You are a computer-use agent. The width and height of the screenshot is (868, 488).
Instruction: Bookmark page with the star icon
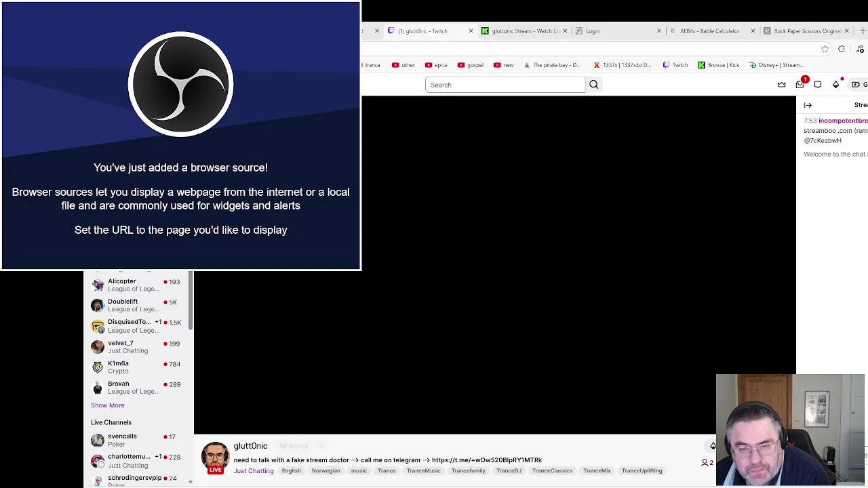click(x=825, y=49)
